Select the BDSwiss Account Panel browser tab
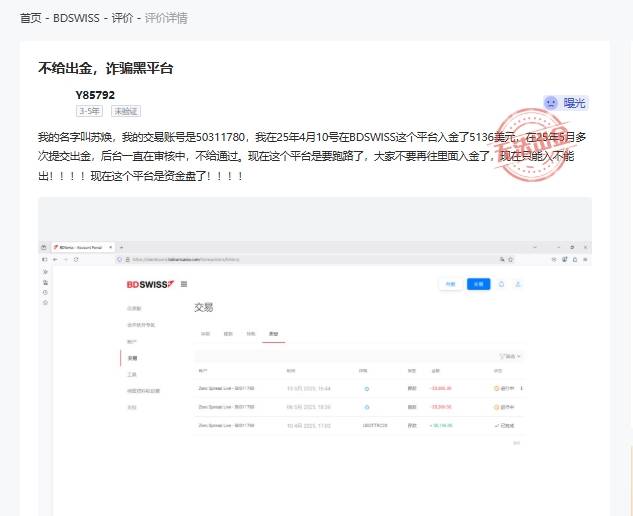Image resolution: width=633 pixels, height=516 pixels. point(83,247)
